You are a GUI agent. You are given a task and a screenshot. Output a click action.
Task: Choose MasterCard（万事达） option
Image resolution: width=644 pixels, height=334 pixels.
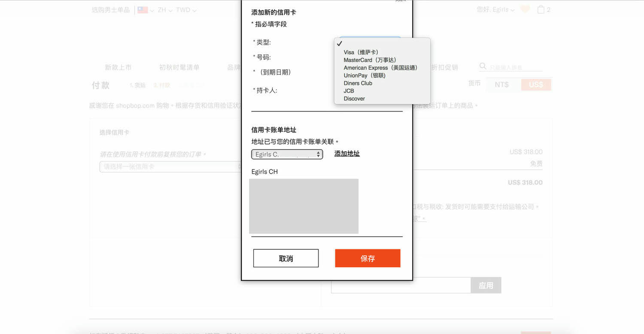pyautogui.click(x=370, y=60)
